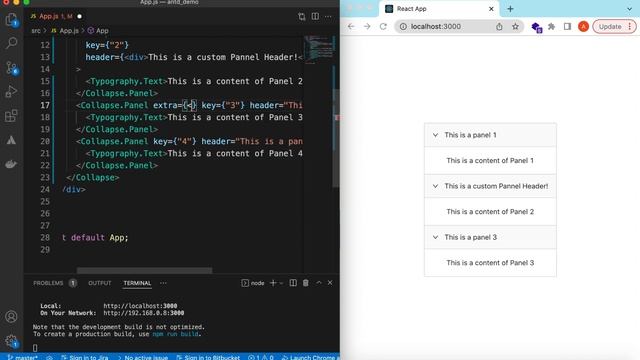Open the launch profile dropdown next to plus

tap(281, 283)
